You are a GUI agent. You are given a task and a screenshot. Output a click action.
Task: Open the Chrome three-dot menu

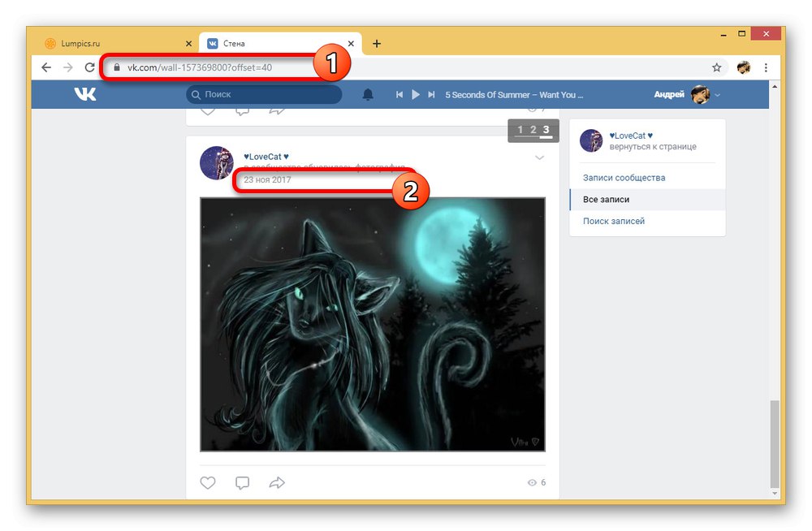(766, 67)
